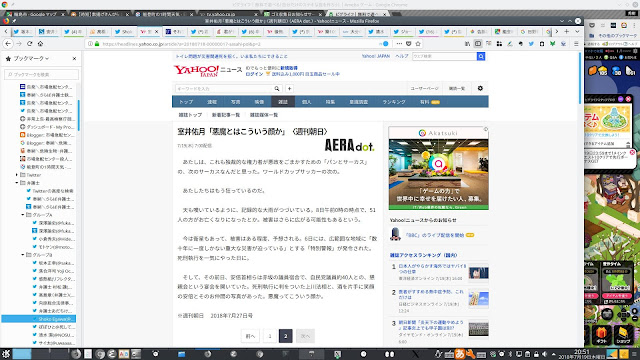This screenshot has width=640, height=360.
Task: Open the 'Twitterの高度な検索' bookmark
Action: (x=49, y=191)
